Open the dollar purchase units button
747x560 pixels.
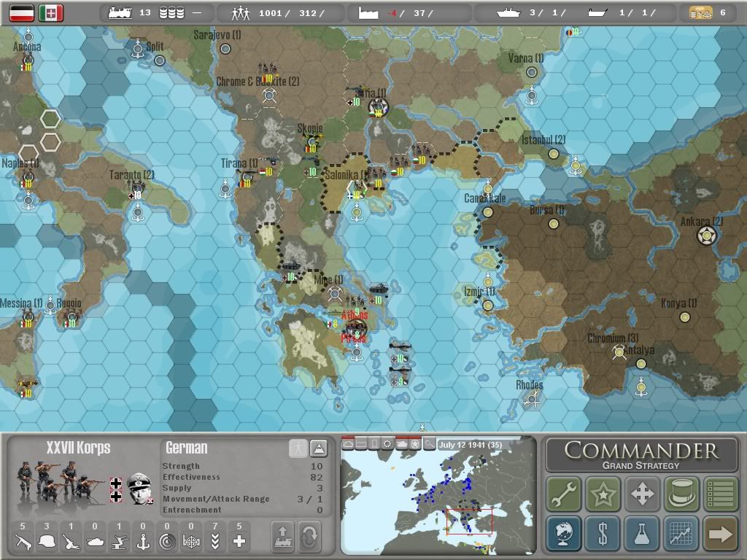tap(603, 533)
